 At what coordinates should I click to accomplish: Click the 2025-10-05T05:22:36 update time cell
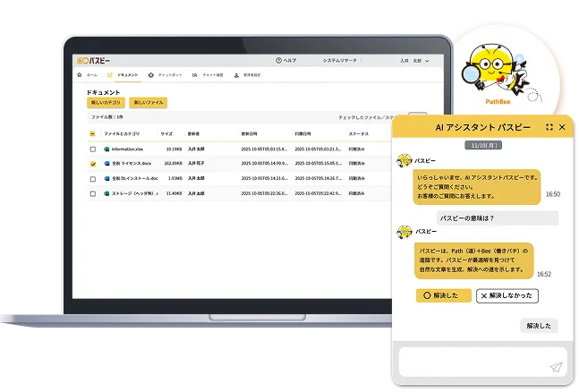pyautogui.click(x=264, y=193)
